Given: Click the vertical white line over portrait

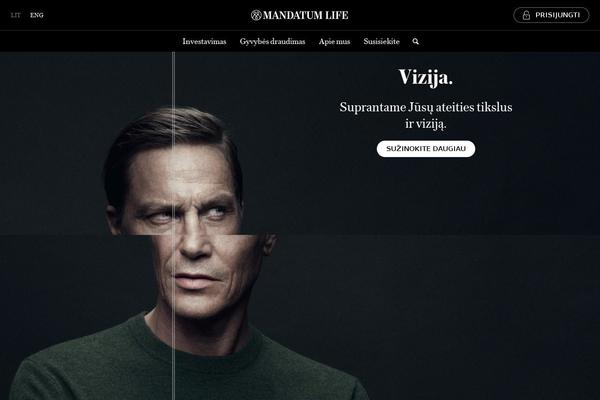Looking at the screenshot, I should tap(173, 226).
